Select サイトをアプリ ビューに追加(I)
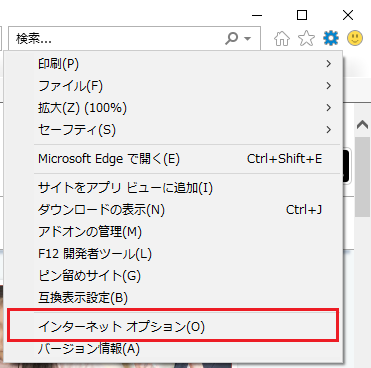 point(173,188)
